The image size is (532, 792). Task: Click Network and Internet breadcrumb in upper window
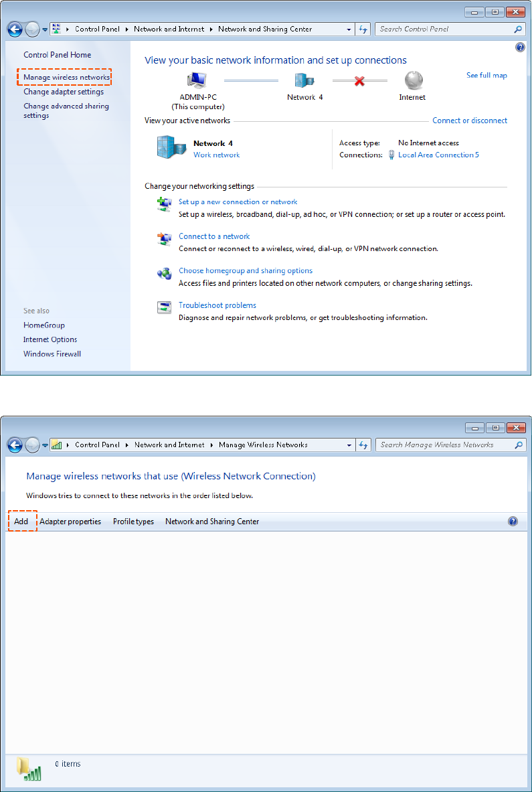(x=169, y=29)
